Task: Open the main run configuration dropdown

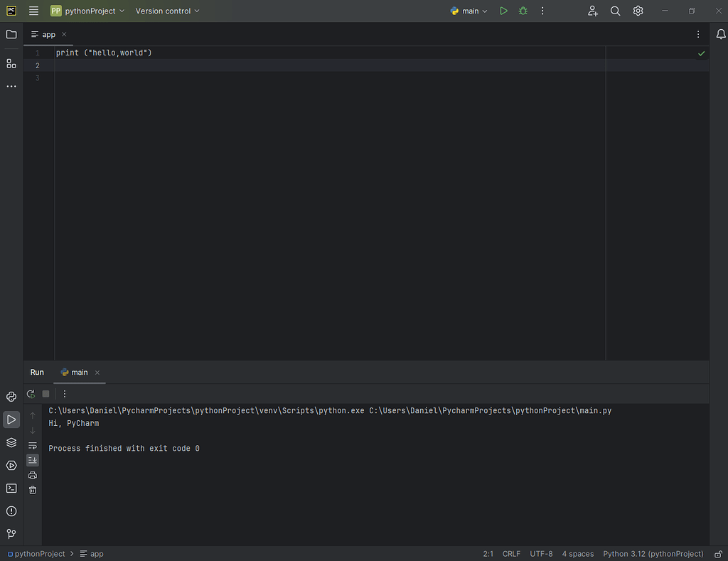Action: 468,11
